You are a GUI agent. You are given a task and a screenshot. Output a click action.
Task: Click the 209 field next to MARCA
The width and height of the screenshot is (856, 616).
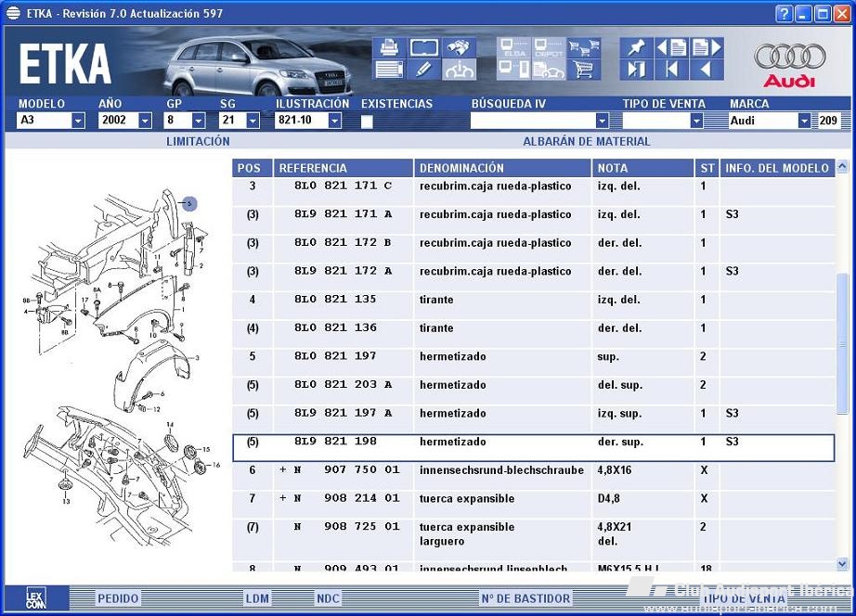828,121
